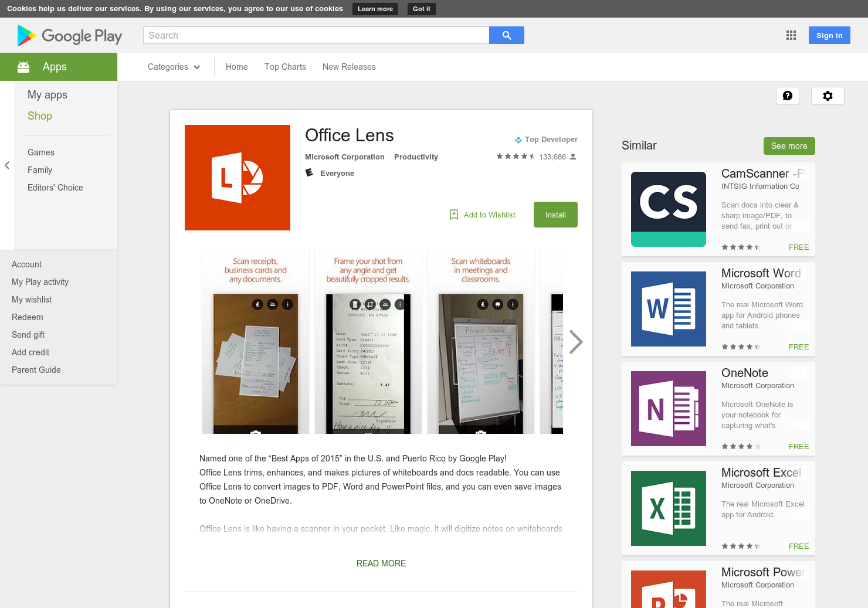See more similar apps
This screenshot has width=868, height=608.
(x=789, y=146)
